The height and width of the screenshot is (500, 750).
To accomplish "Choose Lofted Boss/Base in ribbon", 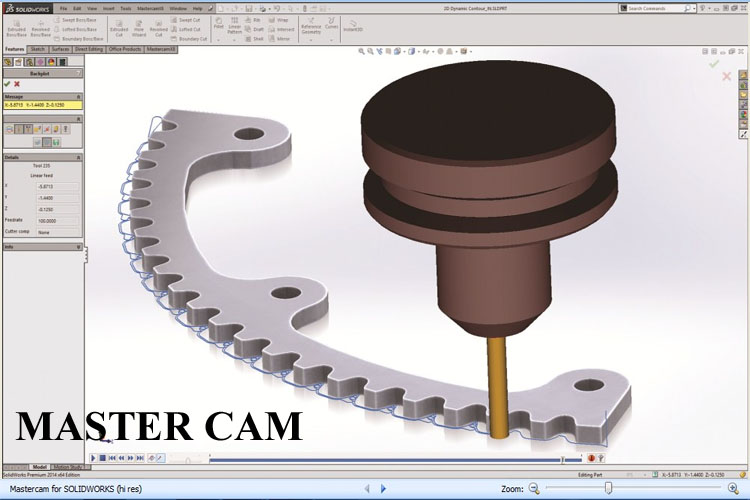I will [x=75, y=29].
